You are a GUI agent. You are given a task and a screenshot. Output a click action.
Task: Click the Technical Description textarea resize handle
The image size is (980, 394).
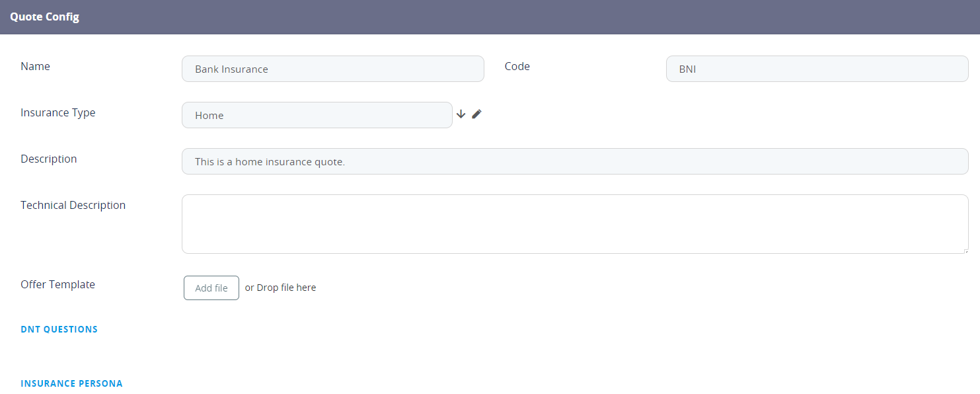point(965,250)
